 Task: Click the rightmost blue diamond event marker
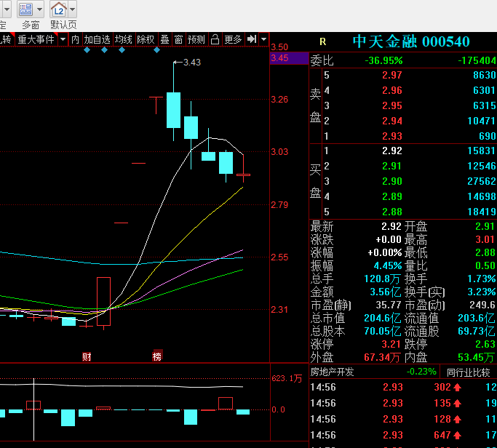pyautogui.click(x=156, y=49)
